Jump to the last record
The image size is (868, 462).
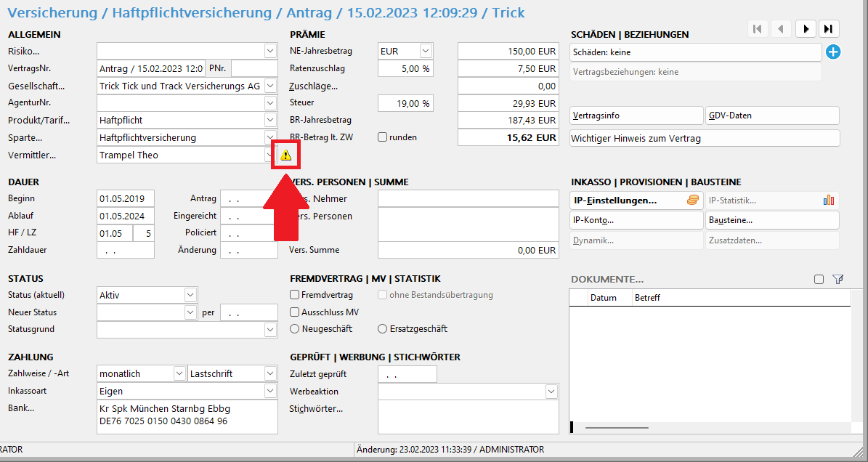829,28
